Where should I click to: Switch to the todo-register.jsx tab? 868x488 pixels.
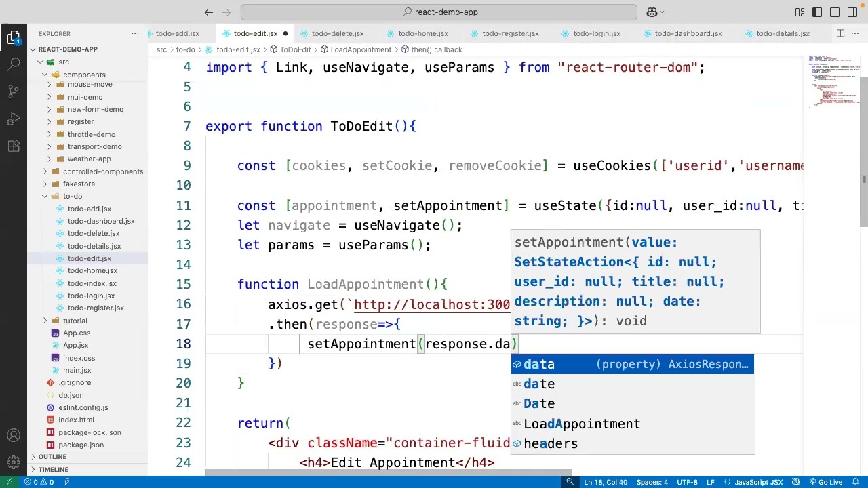click(x=510, y=33)
